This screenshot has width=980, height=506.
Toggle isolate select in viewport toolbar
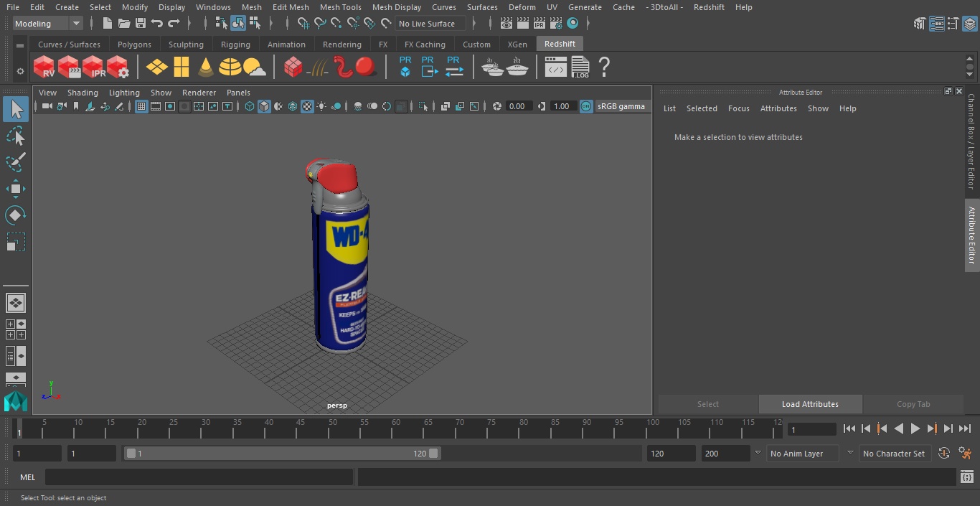click(x=423, y=106)
